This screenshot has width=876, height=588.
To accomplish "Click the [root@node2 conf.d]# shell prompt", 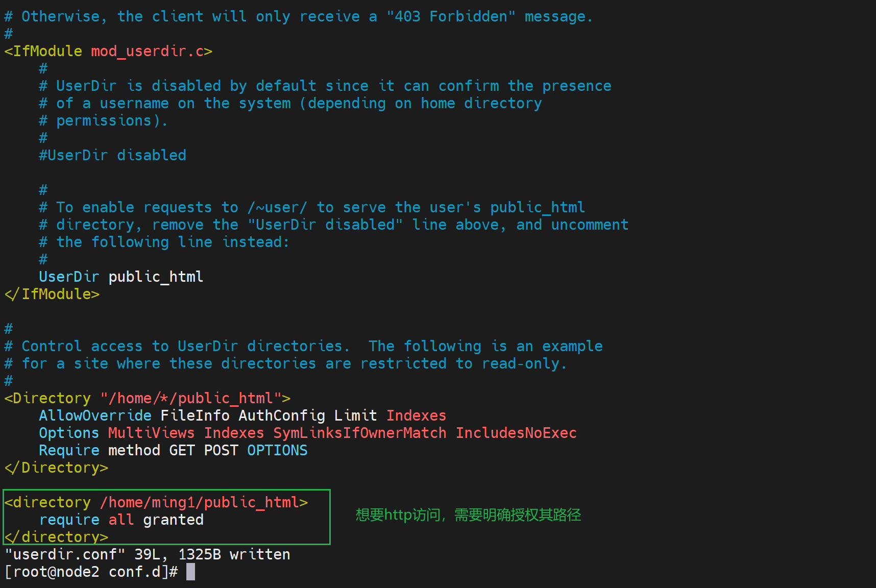I will coord(91,572).
